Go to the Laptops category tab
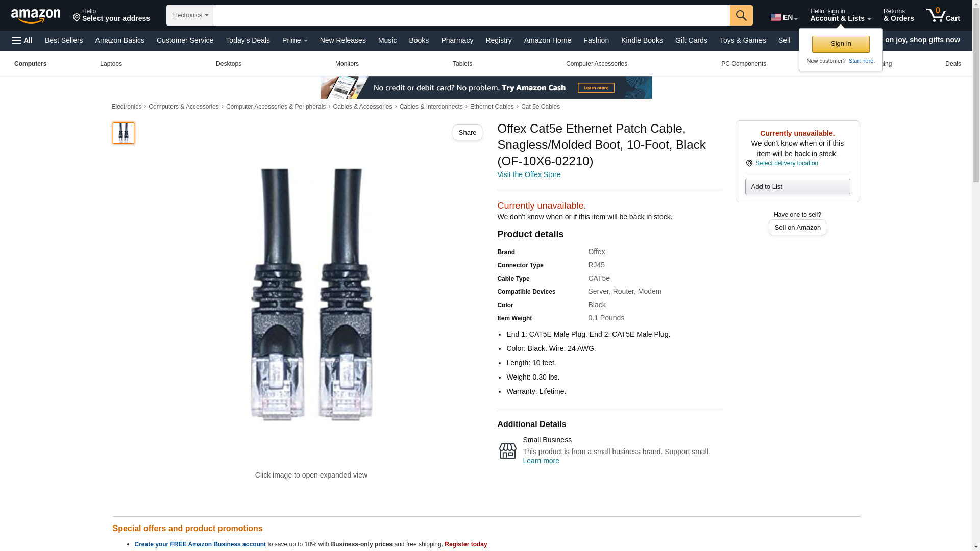This screenshot has height=551, width=980. pos(111,64)
